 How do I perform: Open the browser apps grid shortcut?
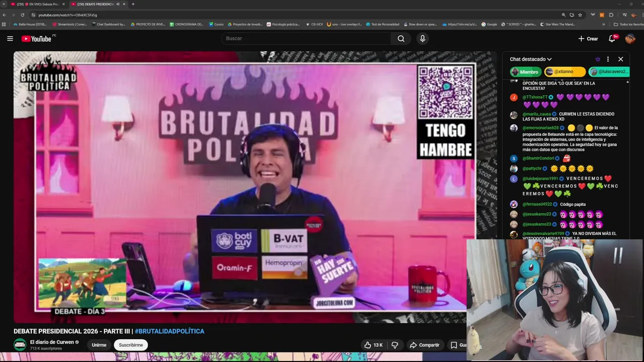(4, 24)
